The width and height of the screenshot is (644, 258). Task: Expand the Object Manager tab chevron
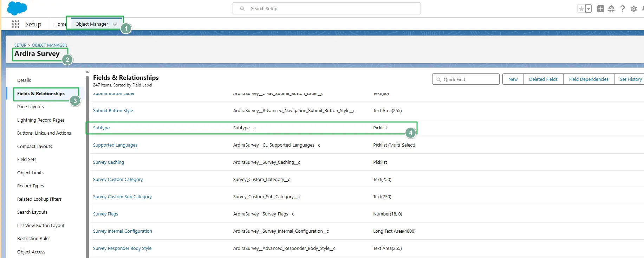pos(115,24)
